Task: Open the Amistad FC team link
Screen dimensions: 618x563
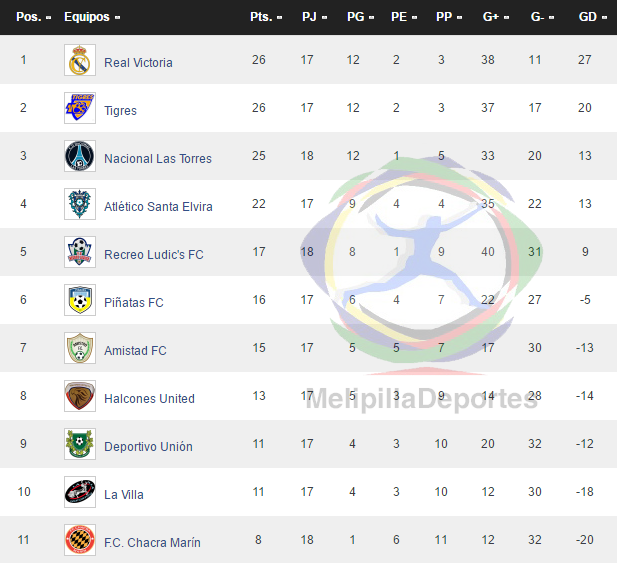Action: click(x=135, y=350)
